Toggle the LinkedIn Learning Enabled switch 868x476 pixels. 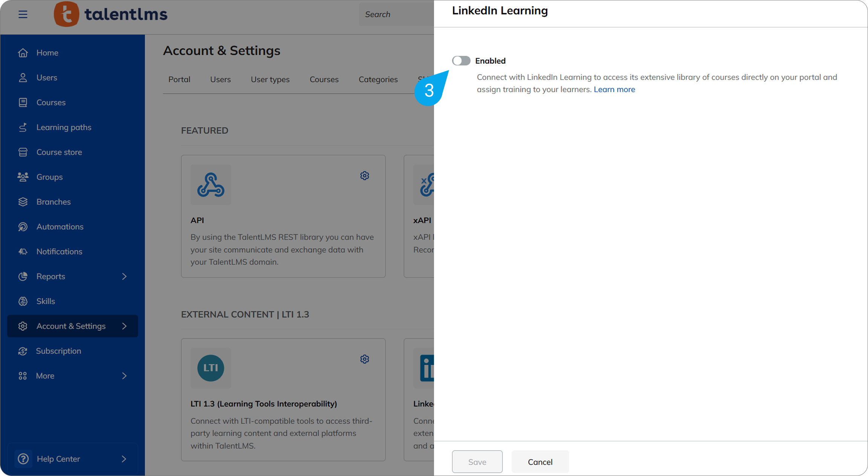click(x=461, y=61)
